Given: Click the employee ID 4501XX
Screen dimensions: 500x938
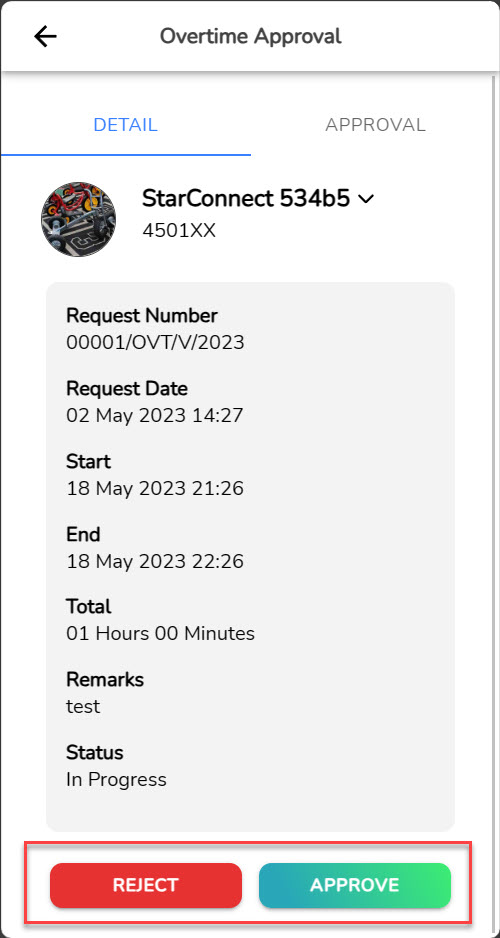Looking at the screenshot, I should pyautogui.click(x=179, y=231).
